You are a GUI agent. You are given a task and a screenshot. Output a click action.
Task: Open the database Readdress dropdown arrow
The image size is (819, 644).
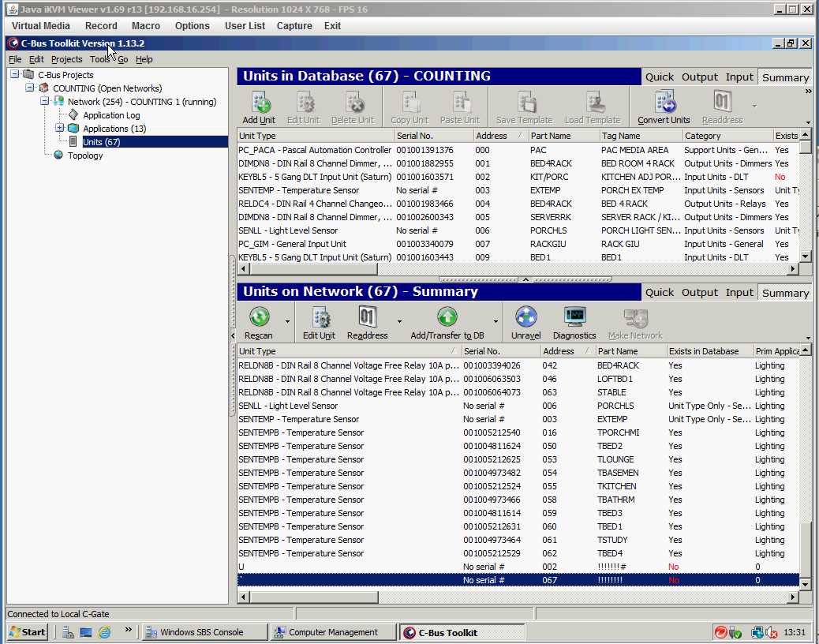755,106
